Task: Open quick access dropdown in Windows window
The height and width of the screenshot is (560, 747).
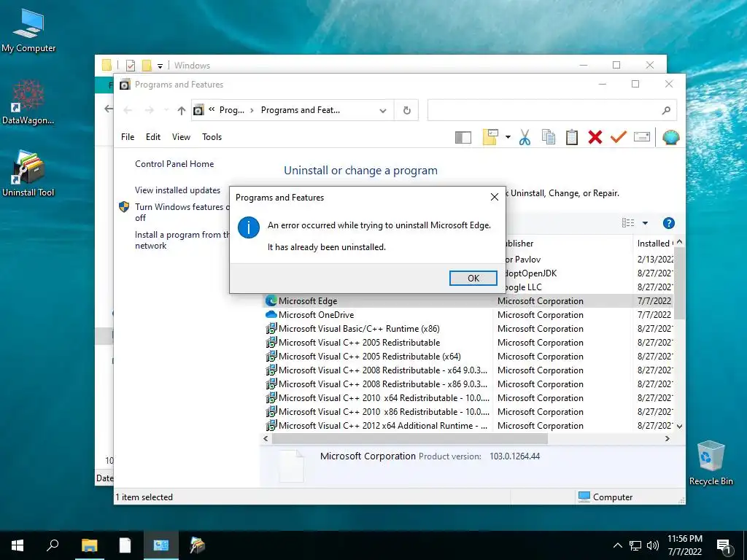Action: (x=160, y=66)
